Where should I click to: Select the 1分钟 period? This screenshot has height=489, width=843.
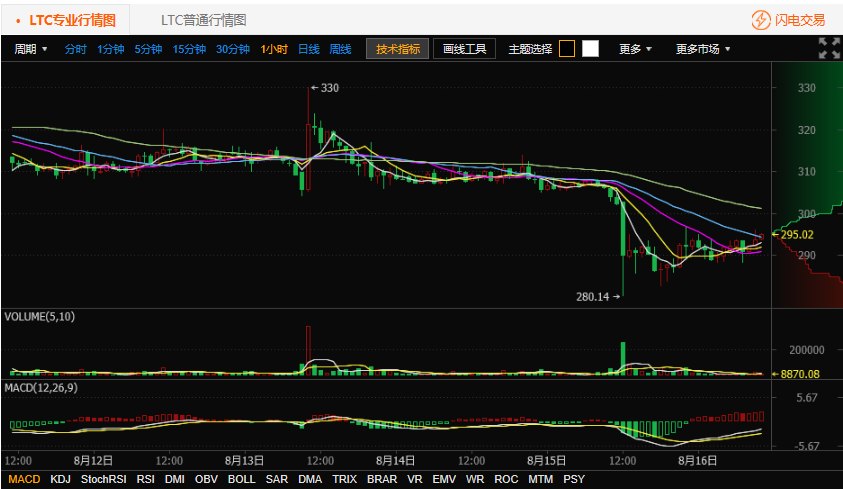[110, 49]
